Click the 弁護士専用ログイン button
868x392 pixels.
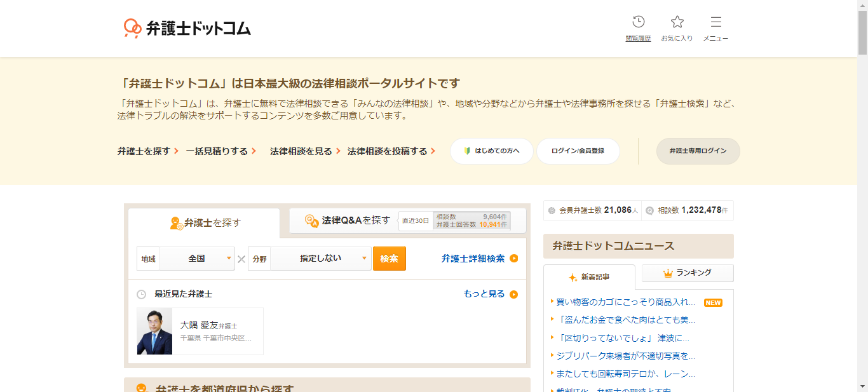pyautogui.click(x=698, y=151)
